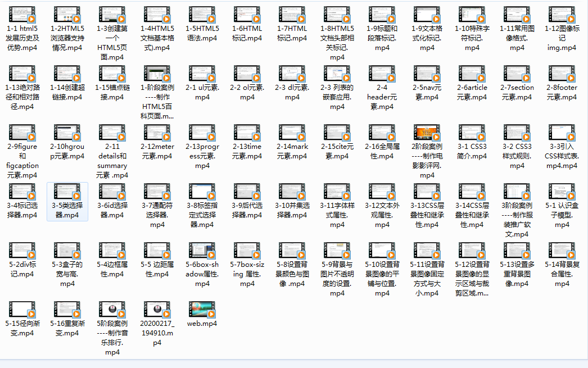Select the 1-1 html5发展历史及优势.mp4 video file

(22, 14)
